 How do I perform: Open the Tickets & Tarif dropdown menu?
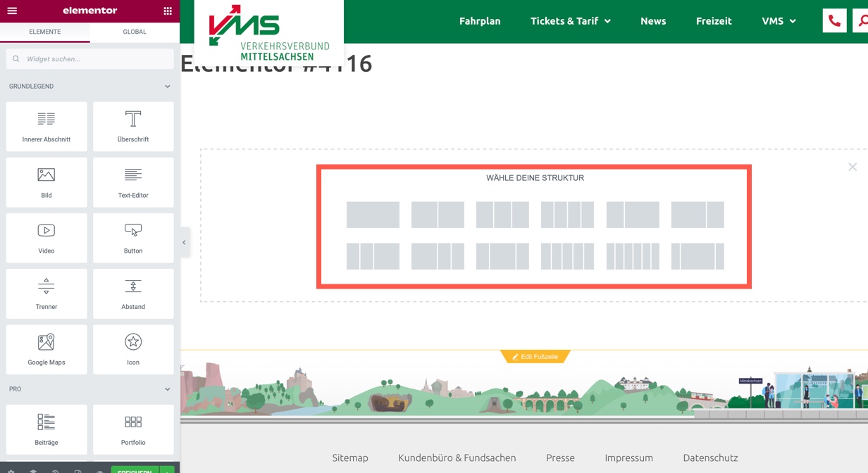click(x=570, y=21)
